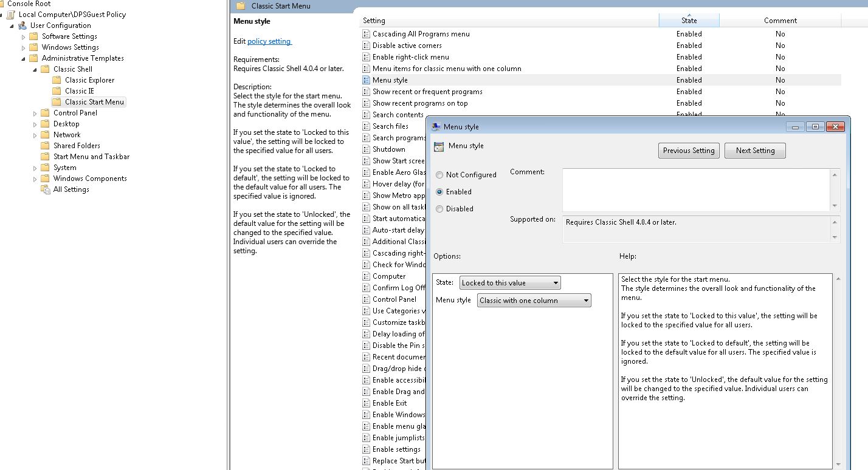
Task: Click the Cascading All Programs menu setting icon
Action: (x=366, y=34)
